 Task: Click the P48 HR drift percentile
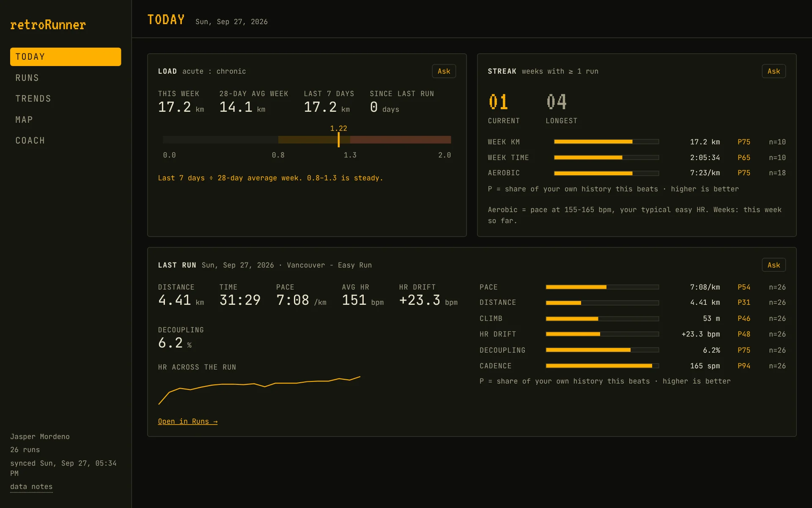pyautogui.click(x=744, y=334)
